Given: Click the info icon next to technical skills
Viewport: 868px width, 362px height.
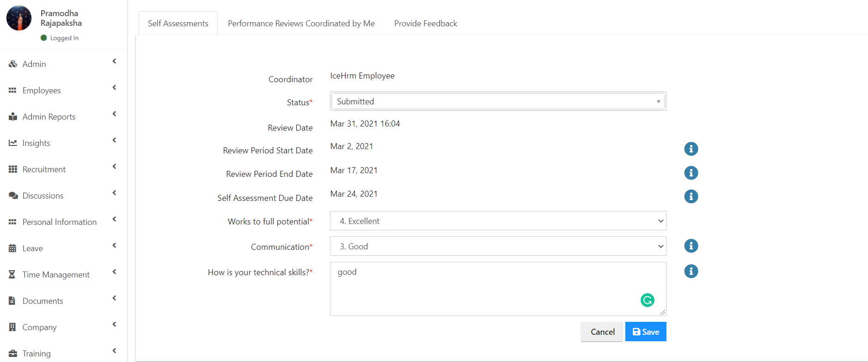Looking at the screenshot, I should pyautogui.click(x=691, y=271).
